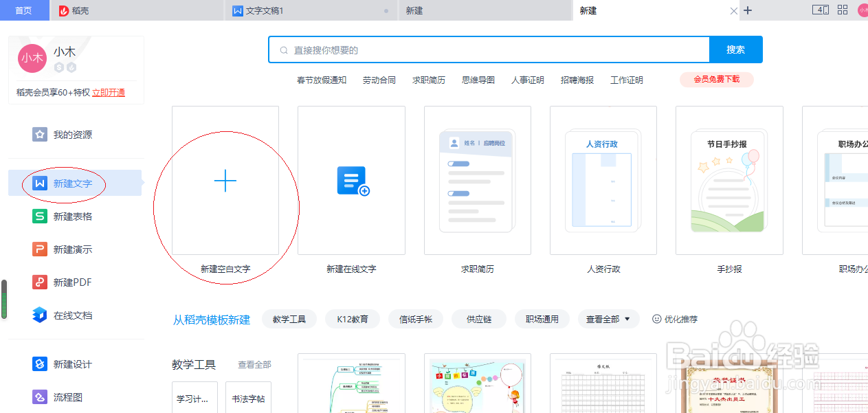Open the 流程图 icon in sidebar
Screen dimensions: 868x413
click(x=40, y=397)
